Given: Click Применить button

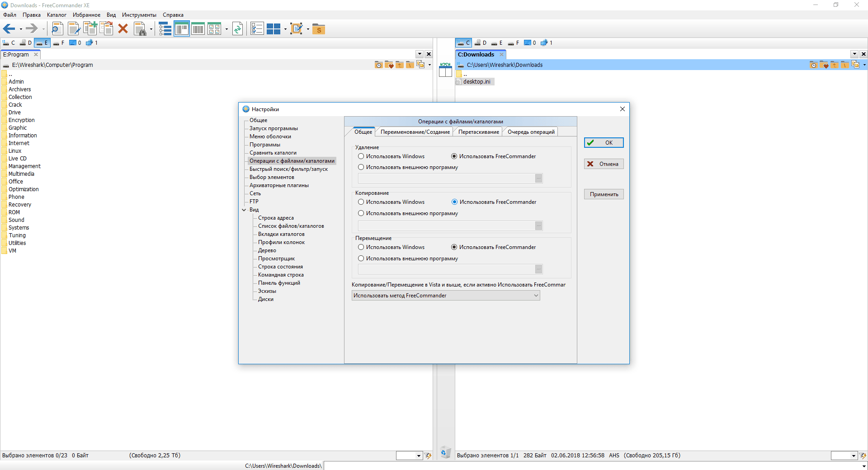Looking at the screenshot, I should 604,194.
